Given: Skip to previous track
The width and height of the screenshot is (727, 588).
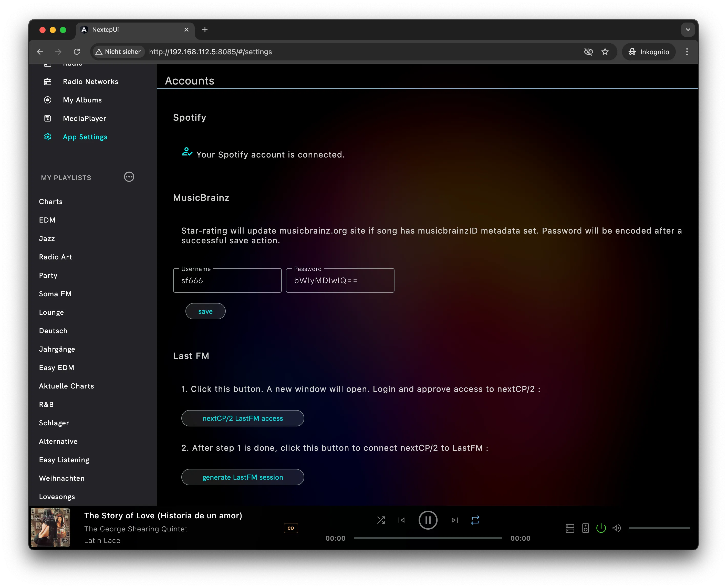Looking at the screenshot, I should coord(401,520).
